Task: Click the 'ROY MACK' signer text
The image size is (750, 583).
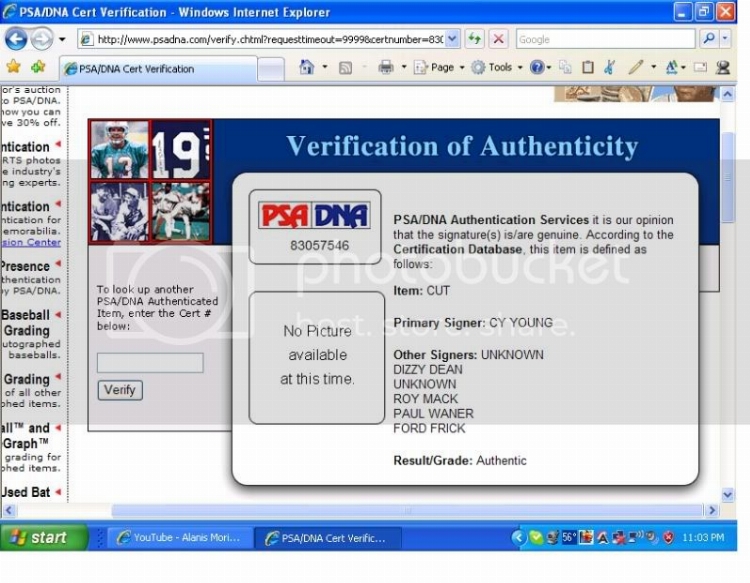Action: pos(425,399)
